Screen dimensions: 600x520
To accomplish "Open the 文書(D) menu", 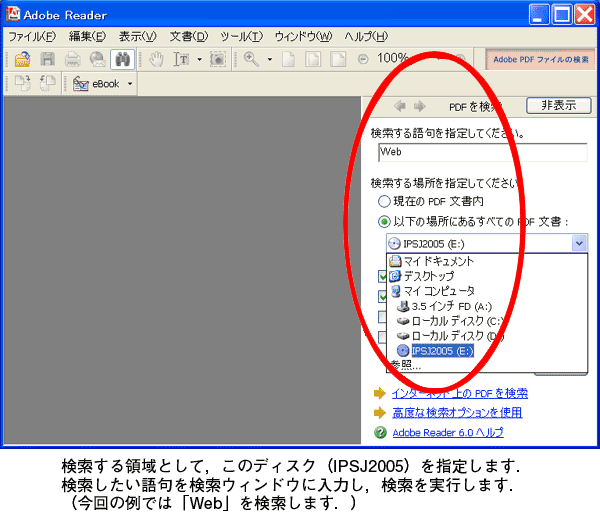I will click(x=189, y=37).
